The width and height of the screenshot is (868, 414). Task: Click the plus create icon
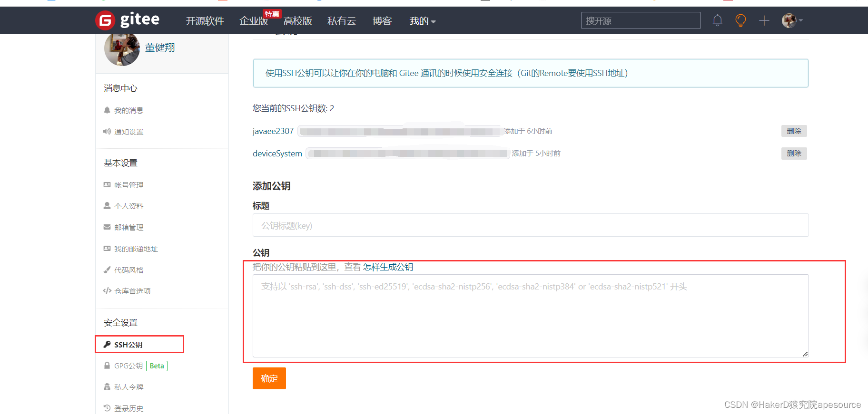[764, 20]
